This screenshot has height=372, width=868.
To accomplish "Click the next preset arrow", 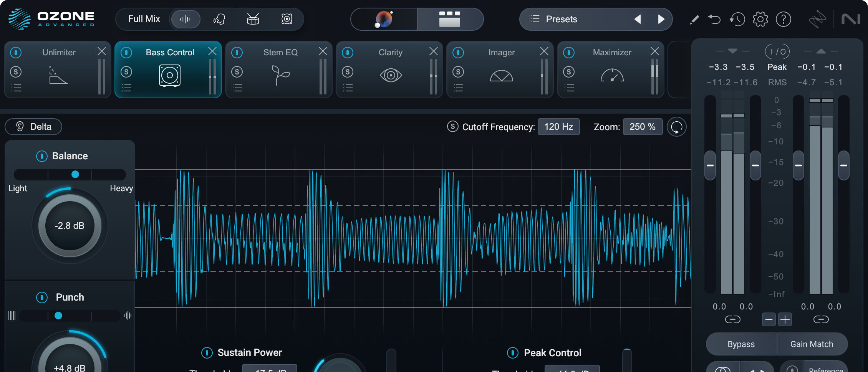I will point(661,19).
